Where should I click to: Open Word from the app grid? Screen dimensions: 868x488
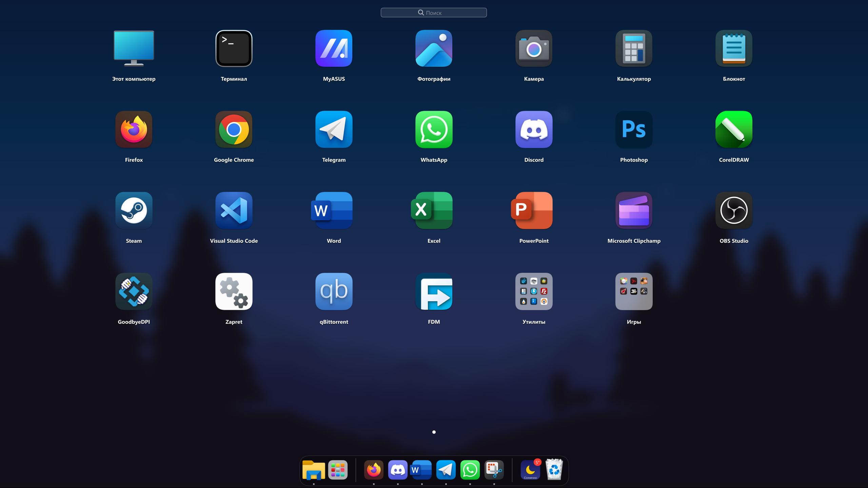(332, 210)
